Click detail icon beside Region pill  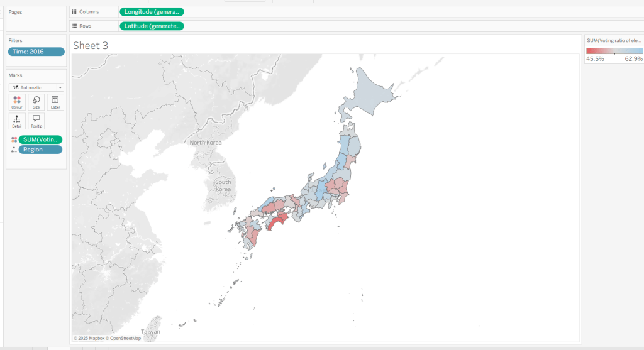click(x=14, y=150)
